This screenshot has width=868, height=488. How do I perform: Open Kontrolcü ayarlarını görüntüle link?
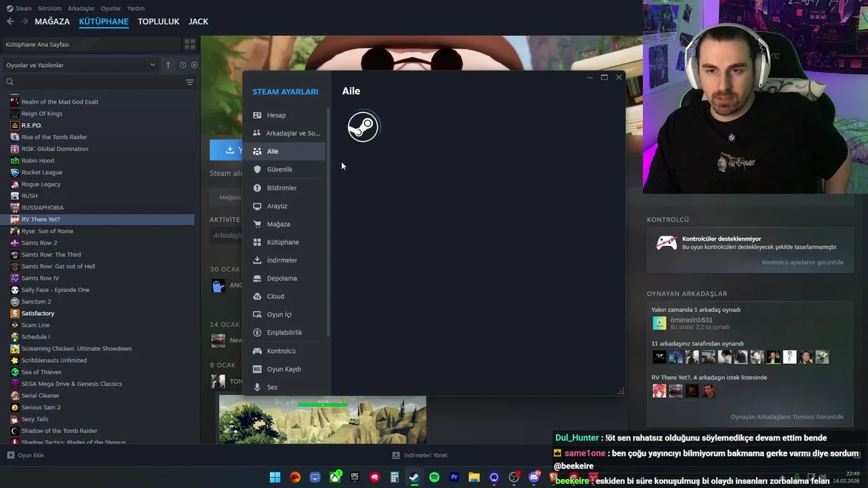(x=803, y=262)
